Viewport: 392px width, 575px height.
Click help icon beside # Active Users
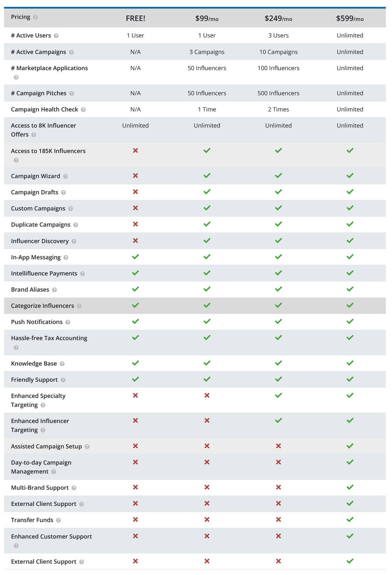coord(56,36)
